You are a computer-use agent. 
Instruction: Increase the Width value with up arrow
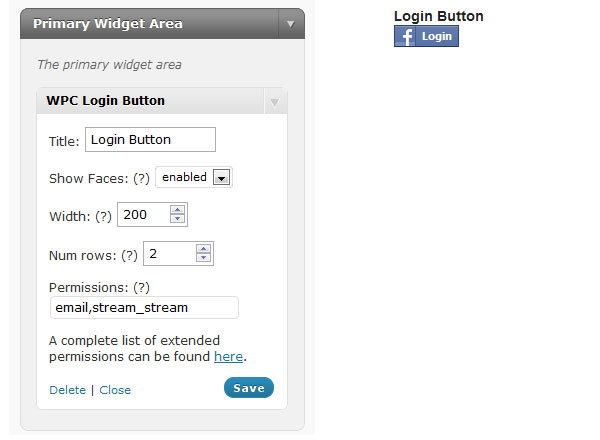point(177,210)
